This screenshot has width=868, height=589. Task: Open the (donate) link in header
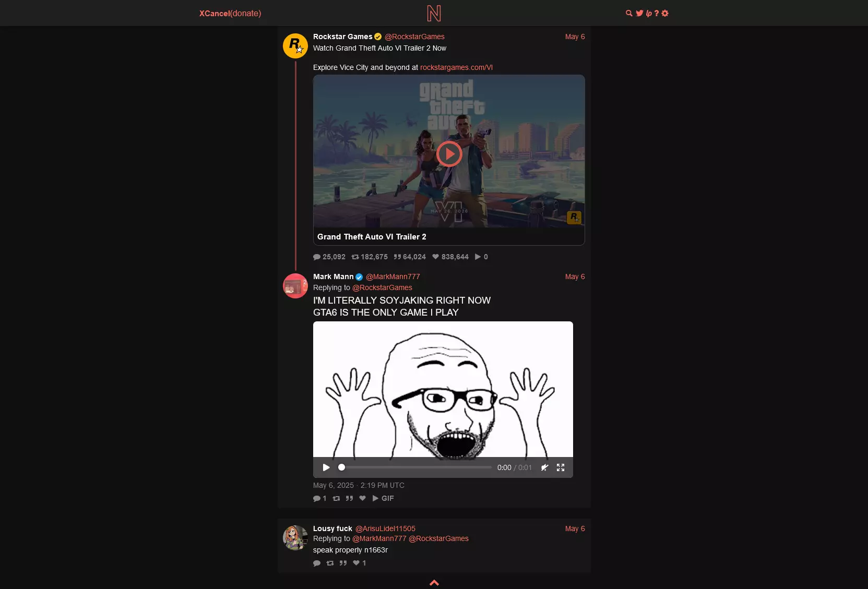(x=246, y=14)
